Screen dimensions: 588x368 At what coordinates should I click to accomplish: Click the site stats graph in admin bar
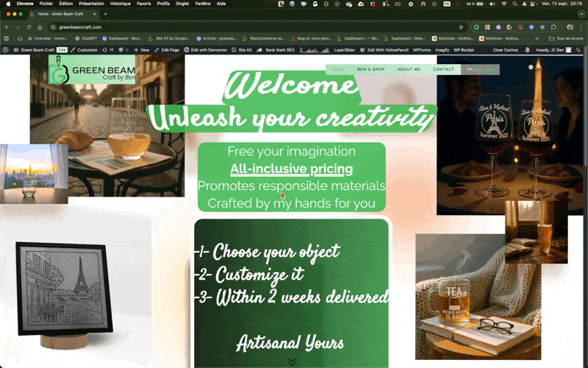click(315, 50)
